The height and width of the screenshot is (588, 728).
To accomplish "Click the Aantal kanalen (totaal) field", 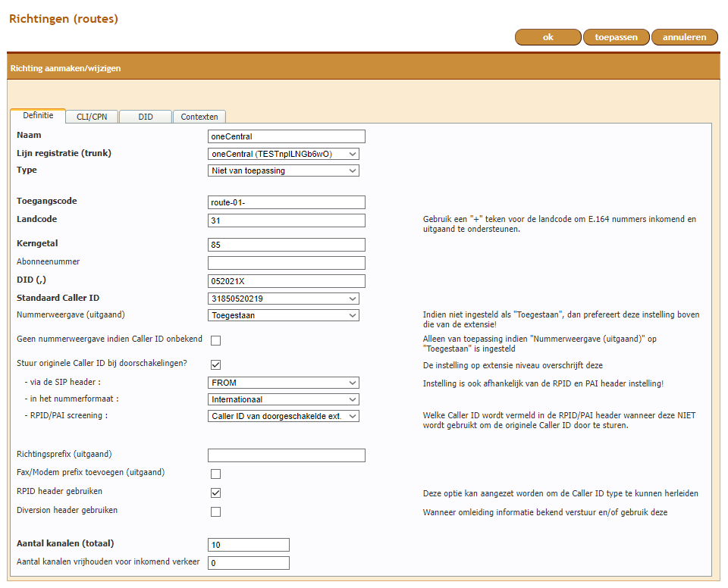I will click(249, 545).
